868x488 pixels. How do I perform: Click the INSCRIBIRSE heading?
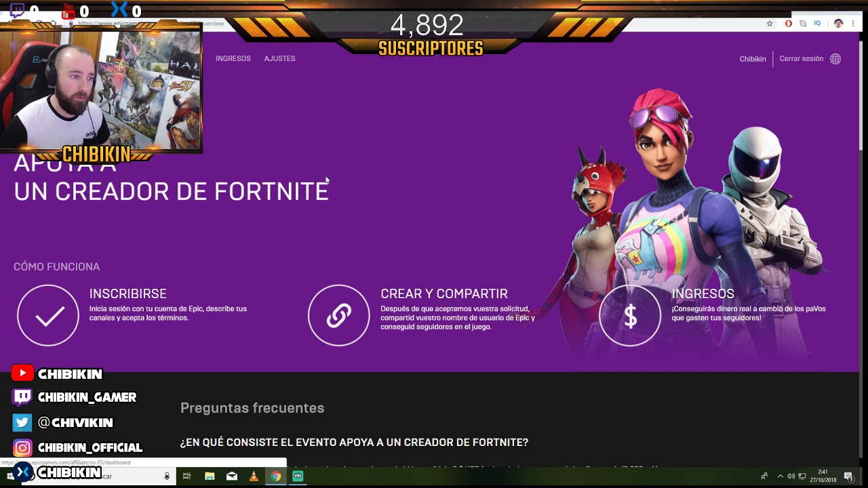click(128, 293)
